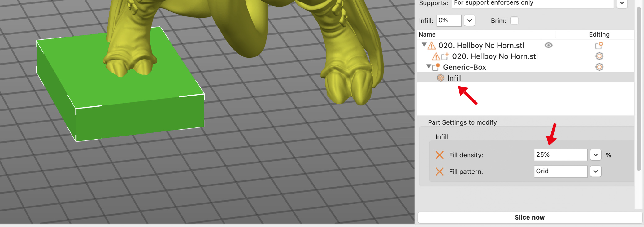Image resolution: width=644 pixels, height=227 pixels.
Task: Open the Fill density dropdown arrow
Action: (x=595, y=155)
